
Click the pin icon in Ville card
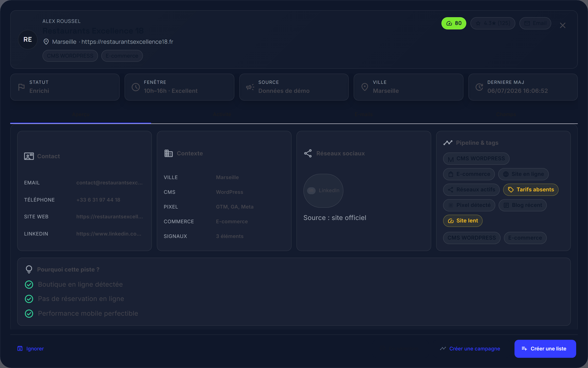[x=364, y=87]
